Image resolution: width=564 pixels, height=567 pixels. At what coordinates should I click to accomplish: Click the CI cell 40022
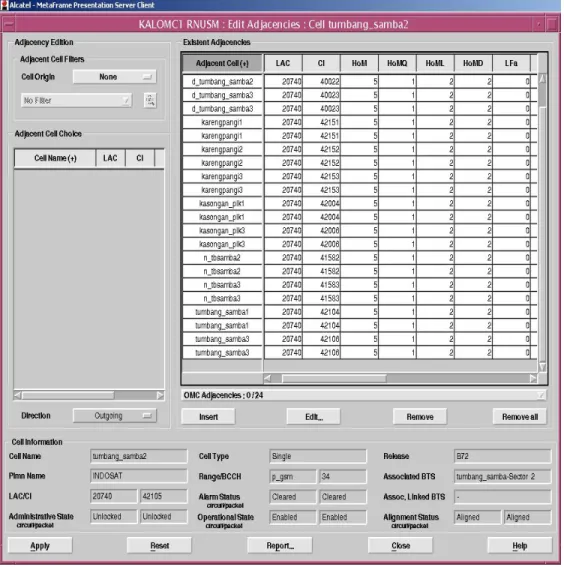(x=321, y=82)
